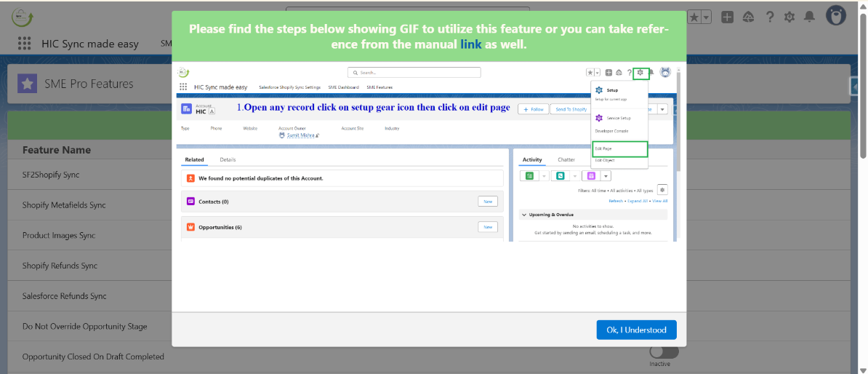Click the Inactive status label
868x374 pixels.
coord(660,364)
